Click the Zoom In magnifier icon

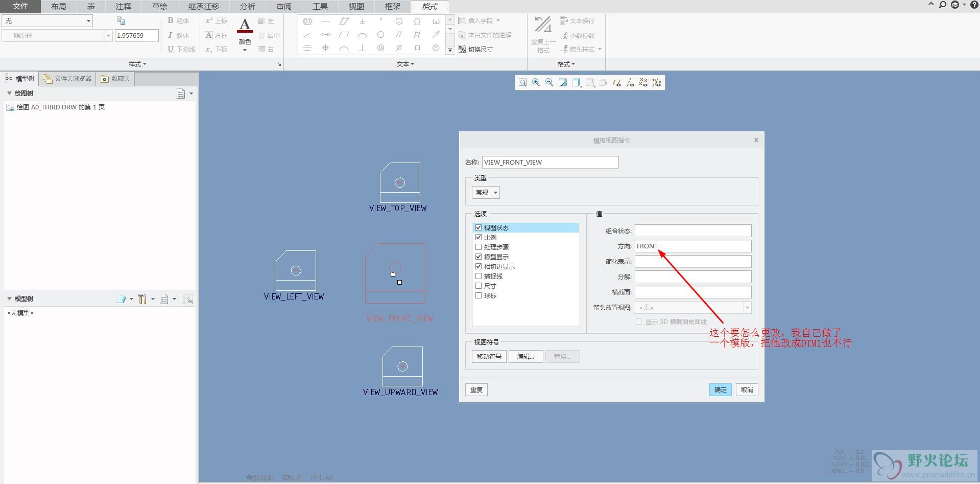(536, 82)
